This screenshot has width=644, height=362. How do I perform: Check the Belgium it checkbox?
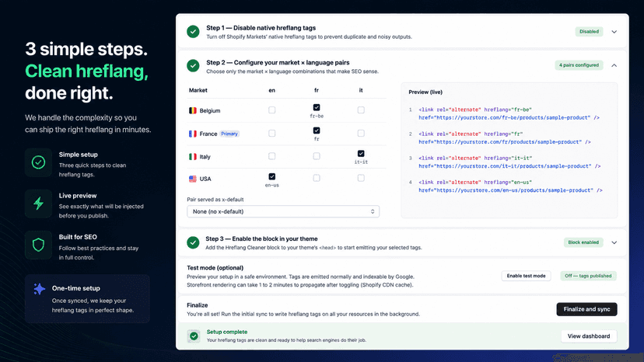361,110
